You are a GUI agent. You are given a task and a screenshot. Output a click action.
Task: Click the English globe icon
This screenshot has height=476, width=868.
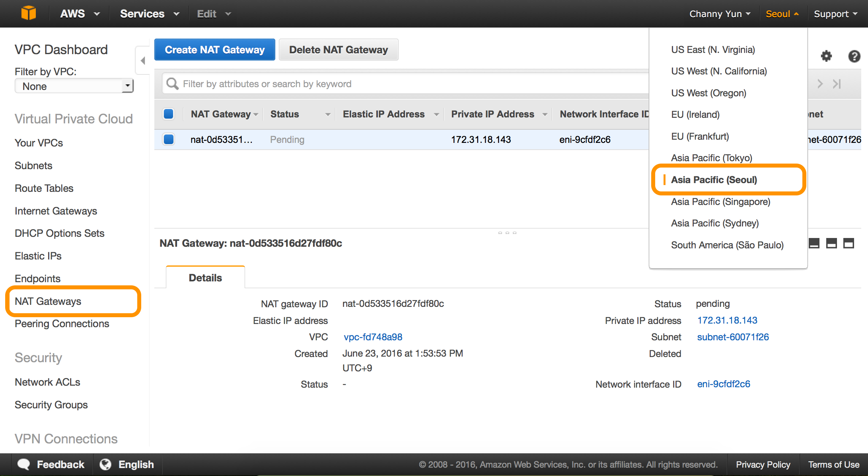[x=105, y=464]
